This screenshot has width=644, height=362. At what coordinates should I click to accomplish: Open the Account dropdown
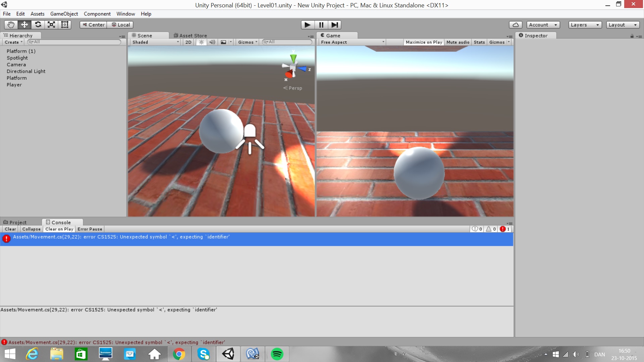(543, 25)
